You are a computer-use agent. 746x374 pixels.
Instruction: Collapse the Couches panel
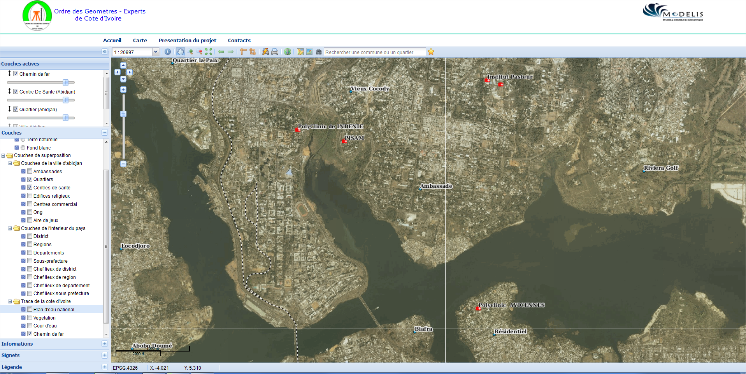[105, 133]
